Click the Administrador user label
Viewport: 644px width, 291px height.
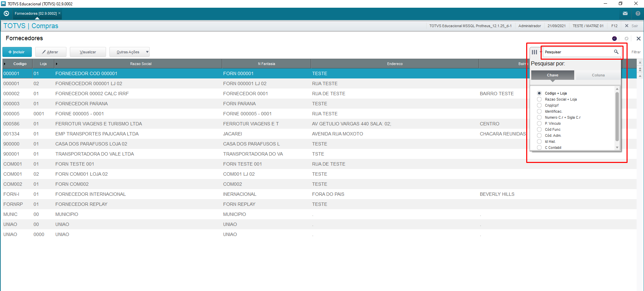(530, 26)
